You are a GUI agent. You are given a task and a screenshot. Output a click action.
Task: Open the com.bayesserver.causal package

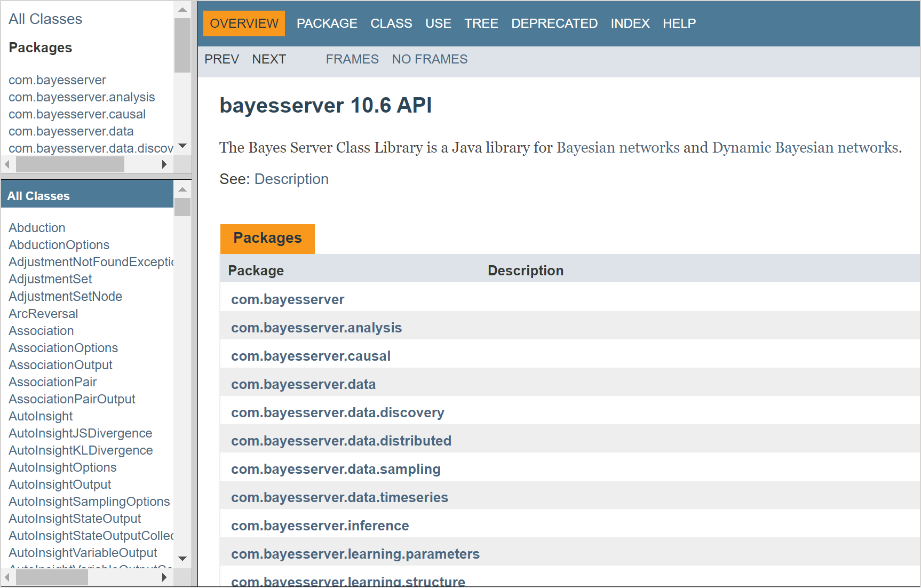(311, 355)
